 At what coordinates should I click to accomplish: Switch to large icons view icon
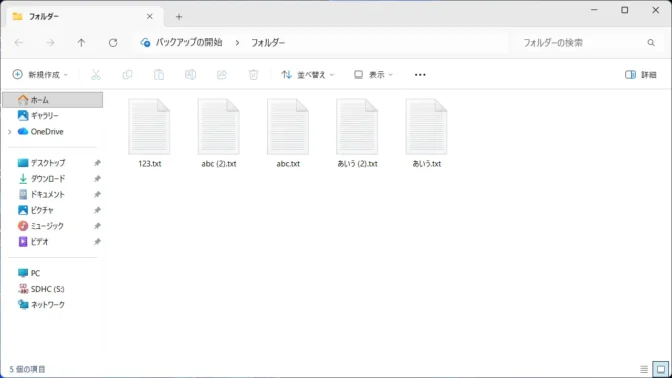[x=660, y=369]
